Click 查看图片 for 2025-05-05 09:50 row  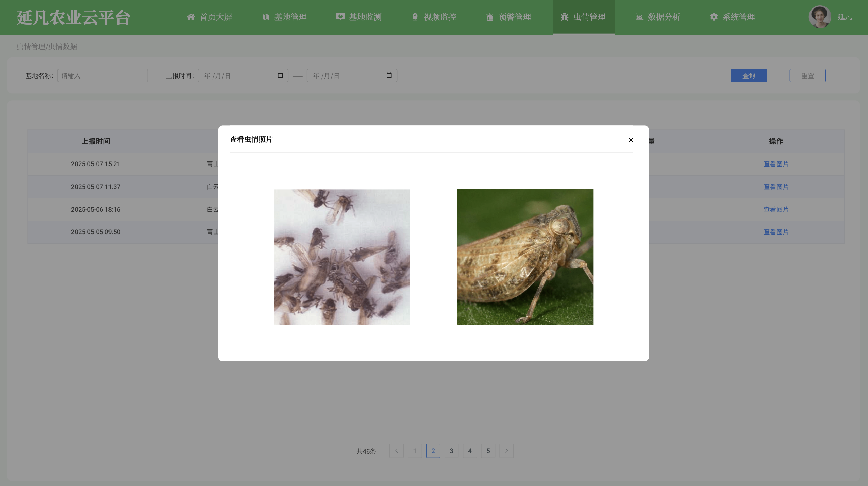tap(776, 232)
